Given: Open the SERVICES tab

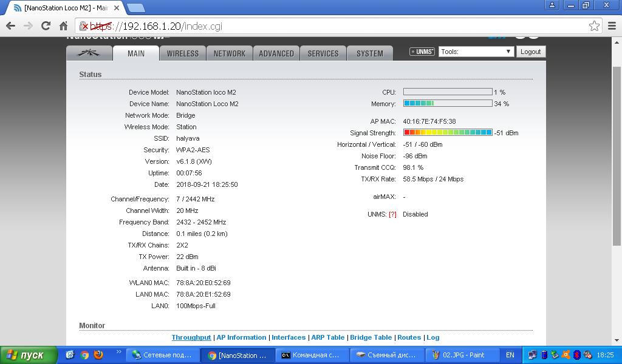Looking at the screenshot, I should point(323,53).
